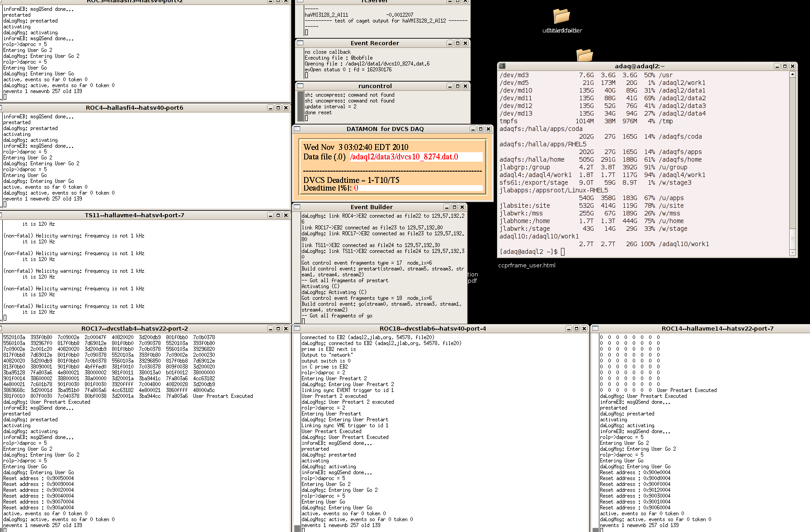Focus the TS11--hallavme4--hatsv4-port-7 title bar
810x532 pixels.
click(x=134, y=215)
